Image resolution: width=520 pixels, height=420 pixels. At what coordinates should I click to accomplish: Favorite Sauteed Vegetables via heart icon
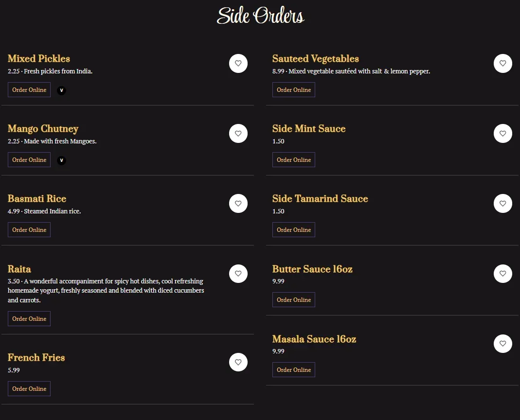point(502,63)
